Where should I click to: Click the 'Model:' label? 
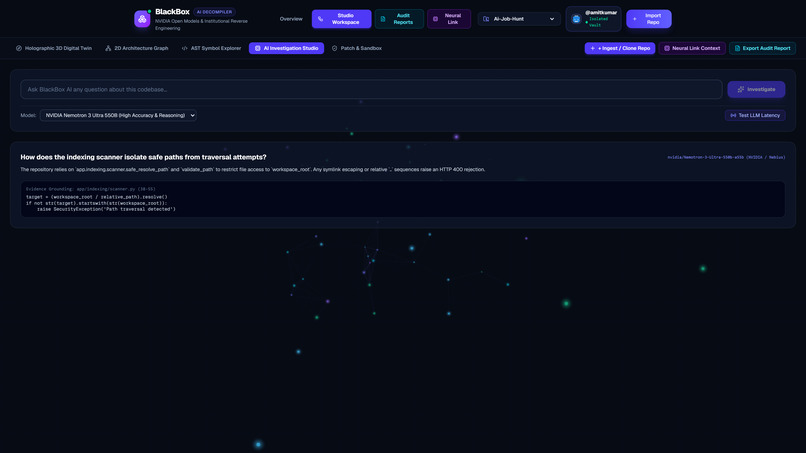click(x=28, y=116)
